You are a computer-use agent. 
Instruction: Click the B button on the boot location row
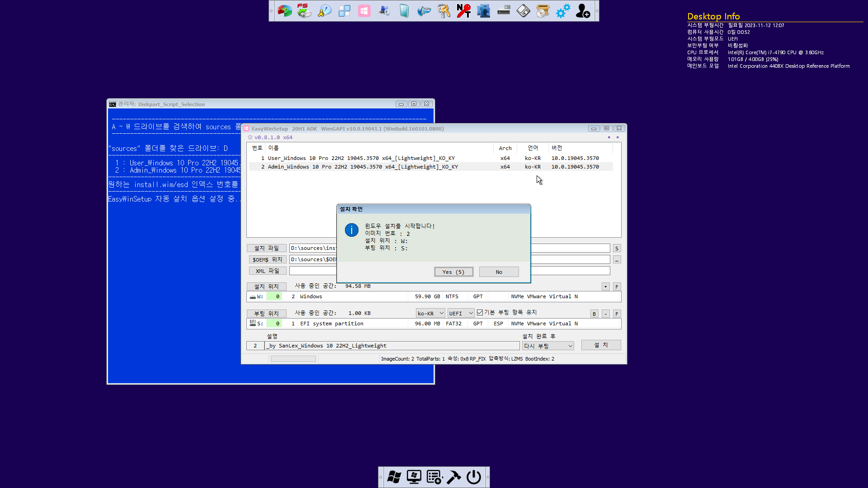[x=594, y=314]
